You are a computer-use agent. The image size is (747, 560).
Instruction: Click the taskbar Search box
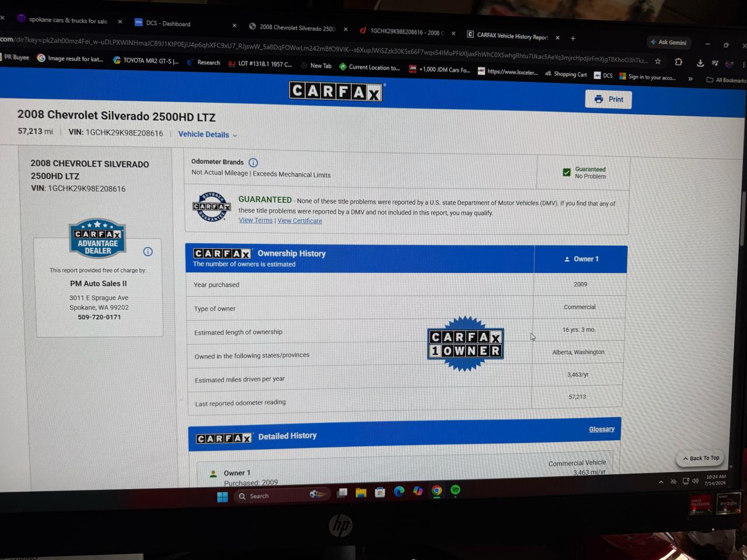(281, 496)
